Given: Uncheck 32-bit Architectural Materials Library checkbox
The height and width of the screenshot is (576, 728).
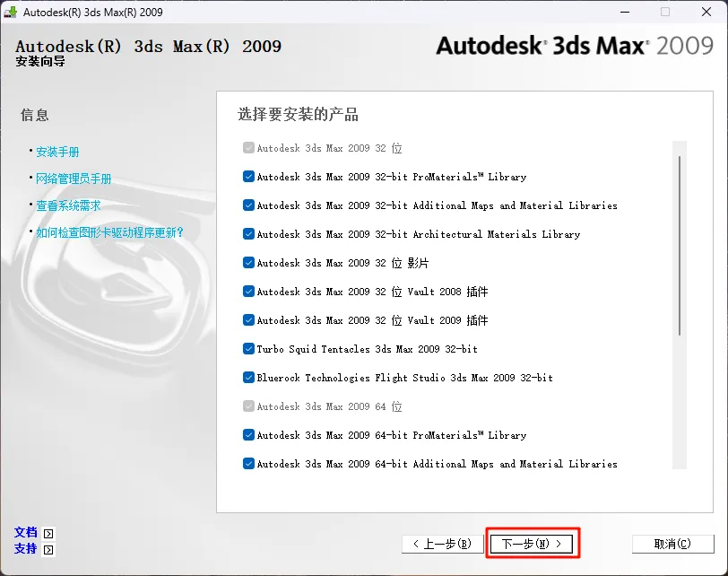Looking at the screenshot, I should point(248,234).
